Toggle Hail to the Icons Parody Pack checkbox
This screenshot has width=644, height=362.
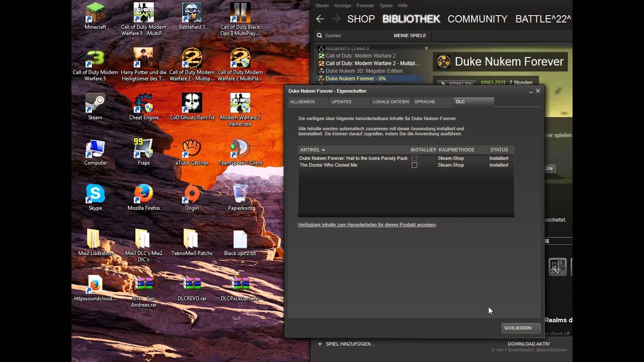pos(414,158)
